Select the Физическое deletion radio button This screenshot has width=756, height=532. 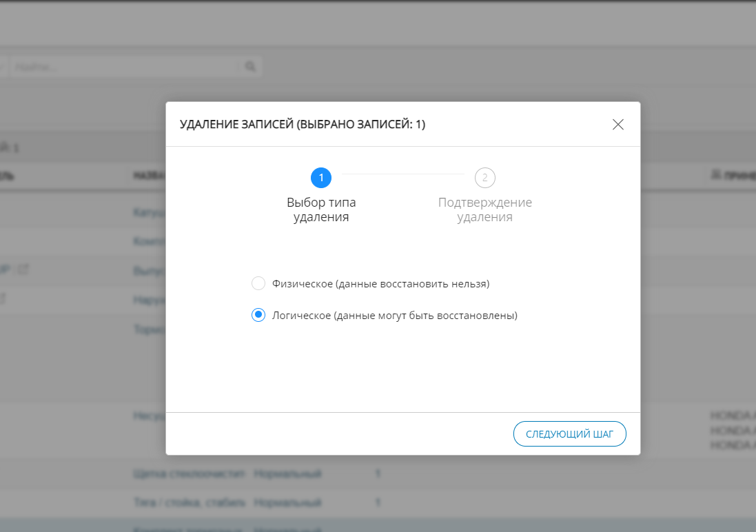[258, 283]
